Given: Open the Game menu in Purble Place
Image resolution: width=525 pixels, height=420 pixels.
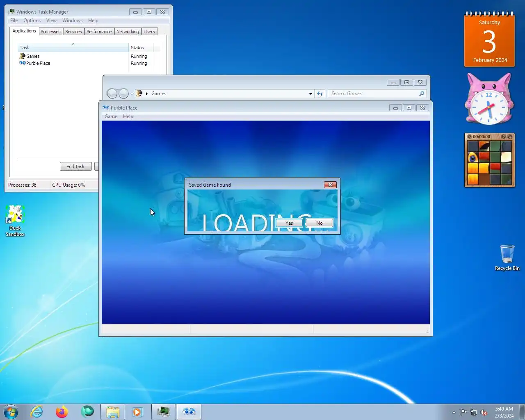Looking at the screenshot, I should click(111, 116).
